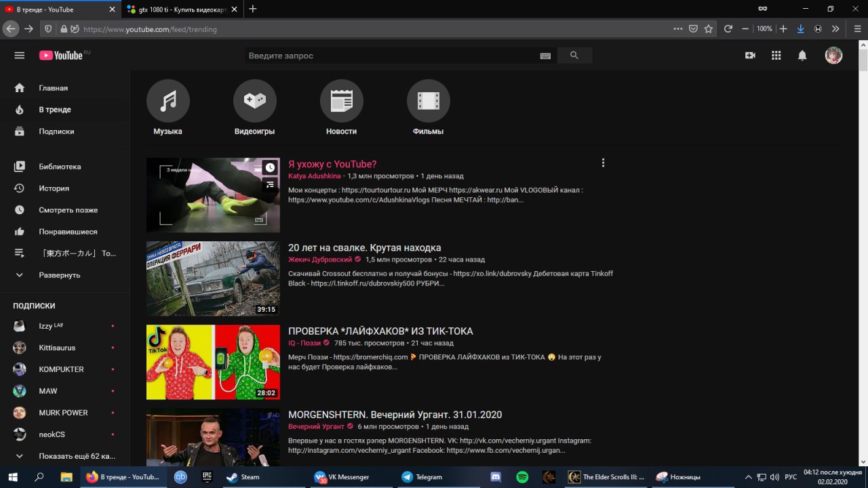Open three-dot menu for Я ухожу с YouTube?
868x488 pixels.
[603, 163]
